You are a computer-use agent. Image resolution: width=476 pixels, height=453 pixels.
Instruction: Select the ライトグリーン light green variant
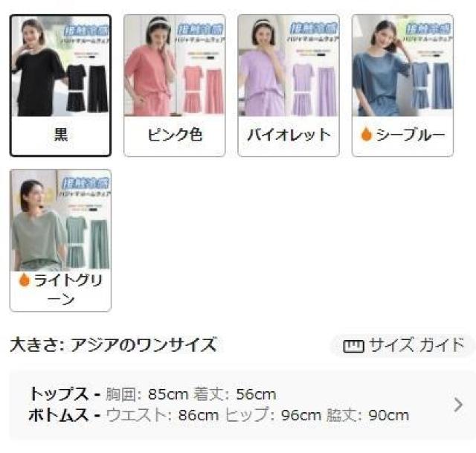(60, 240)
